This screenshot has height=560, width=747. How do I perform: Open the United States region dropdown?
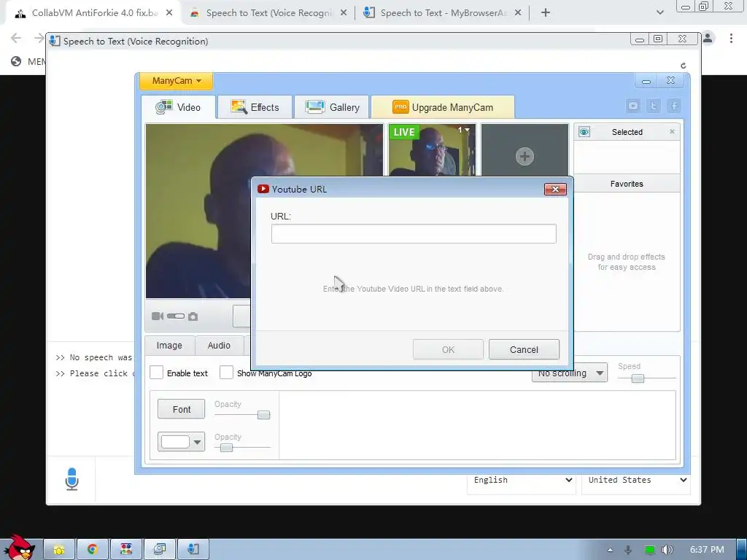click(636, 480)
